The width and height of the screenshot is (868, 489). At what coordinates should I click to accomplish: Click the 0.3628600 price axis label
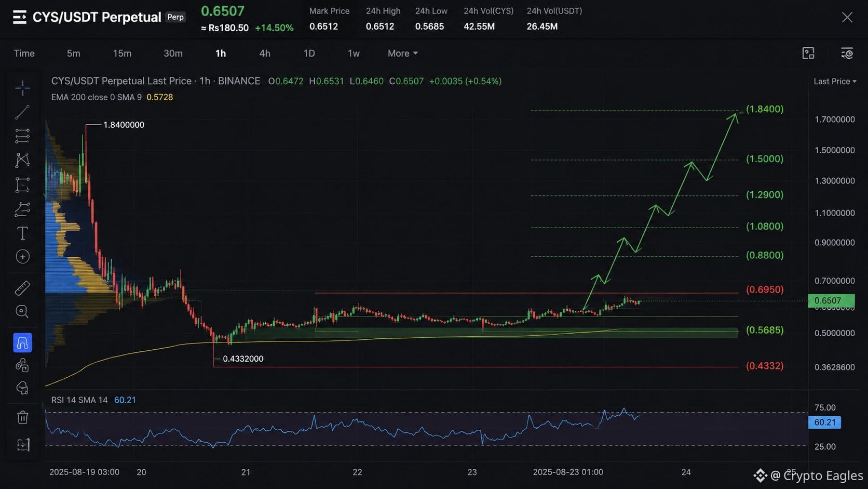point(835,367)
